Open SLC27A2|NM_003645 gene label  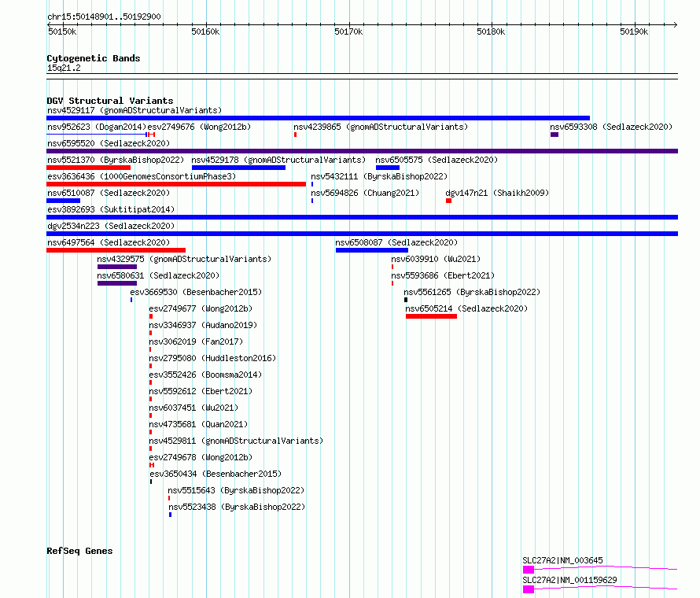(562, 560)
